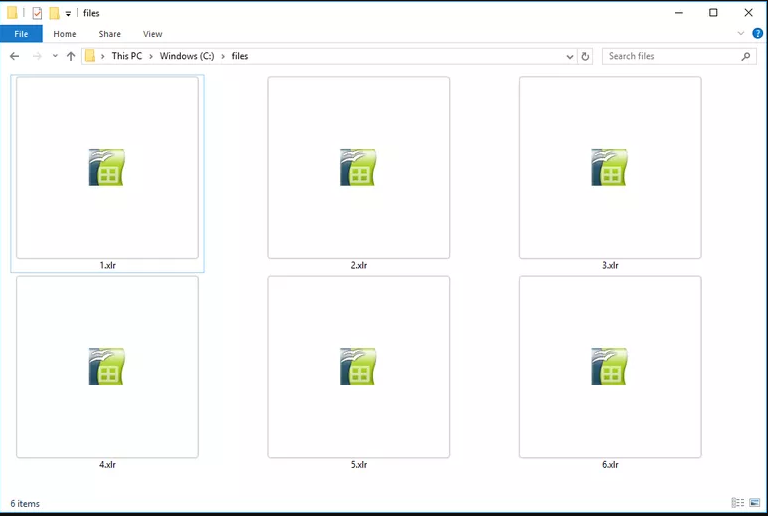Open Customize Quick Access Toolbar dropdown
This screenshot has width=768, height=516.
point(68,14)
